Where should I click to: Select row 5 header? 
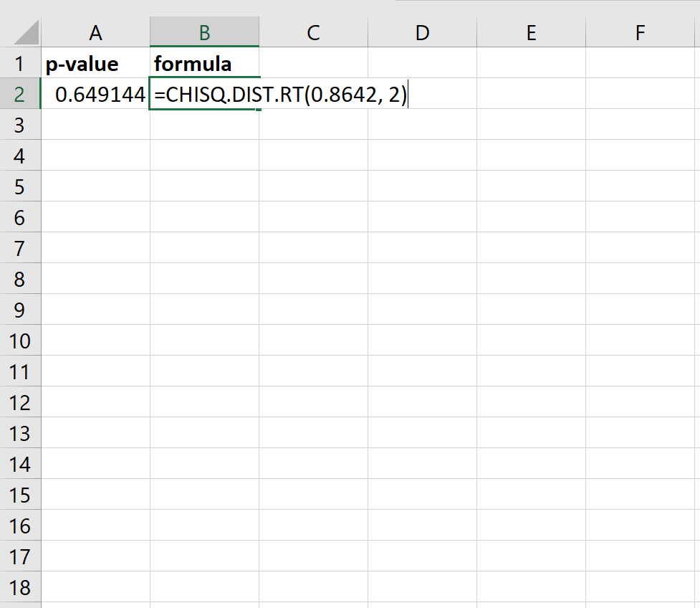tap(20, 186)
